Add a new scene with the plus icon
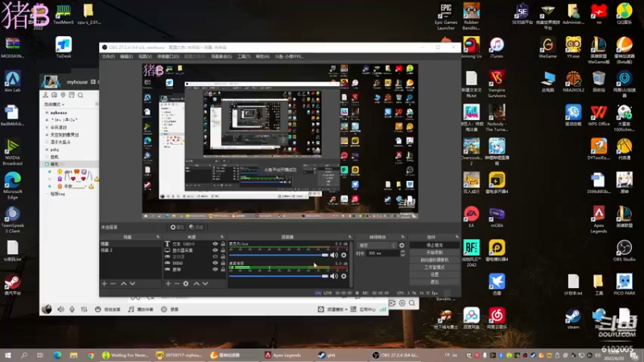 [105, 284]
